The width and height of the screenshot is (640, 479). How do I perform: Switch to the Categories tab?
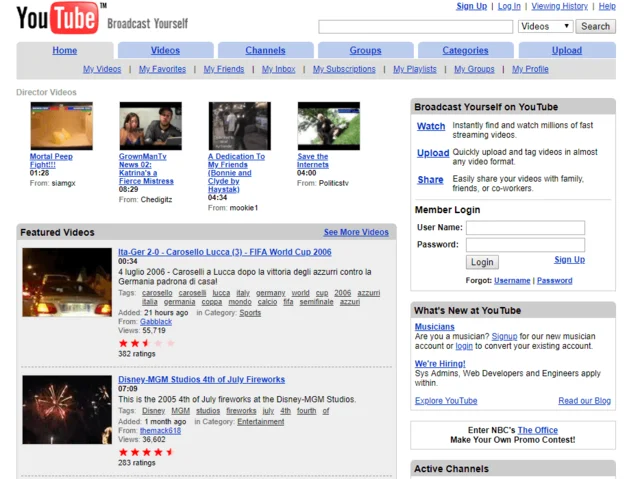465,51
